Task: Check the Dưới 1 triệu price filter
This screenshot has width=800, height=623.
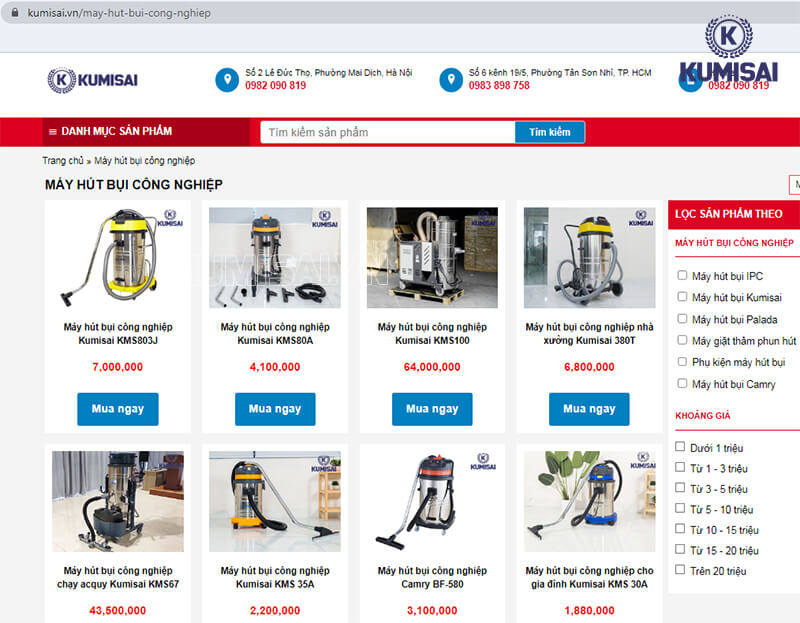Action: tap(680, 447)
